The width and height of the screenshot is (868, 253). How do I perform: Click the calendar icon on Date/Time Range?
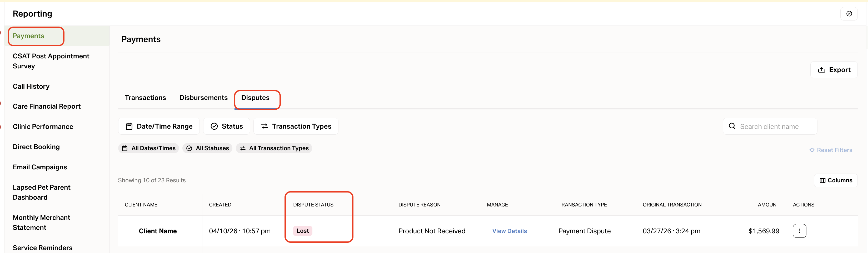(129, 126)
